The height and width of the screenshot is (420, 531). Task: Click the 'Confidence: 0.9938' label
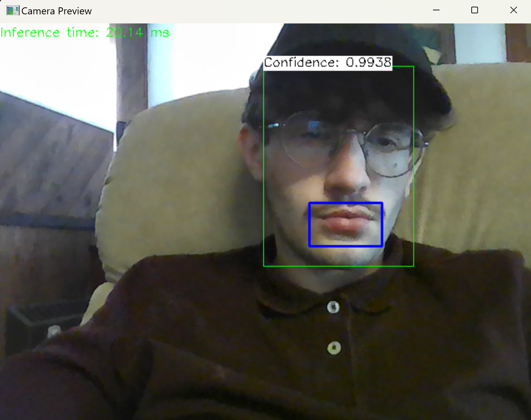[328, 63]
